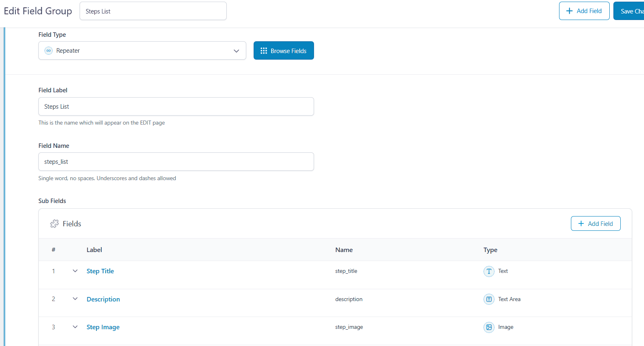Viewport: 644px width, 346px height.
Task: Click the step_image name cell
Action: tap(349, 327)
